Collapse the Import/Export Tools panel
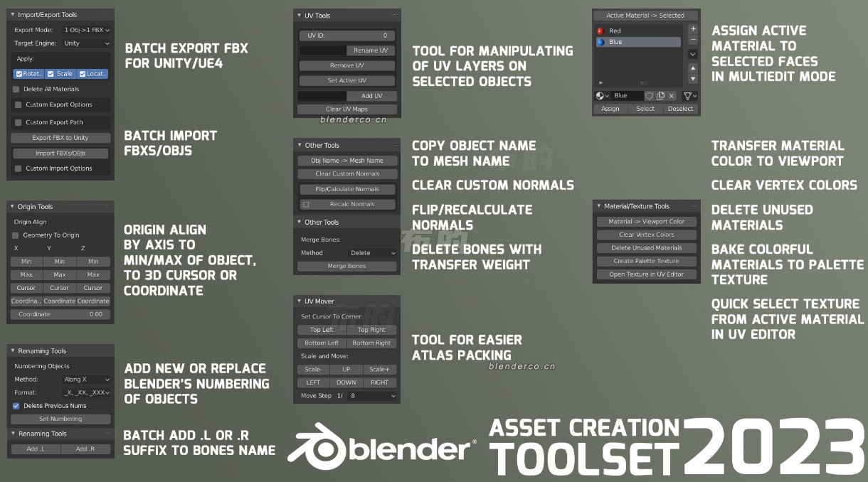 click(12, 15)
